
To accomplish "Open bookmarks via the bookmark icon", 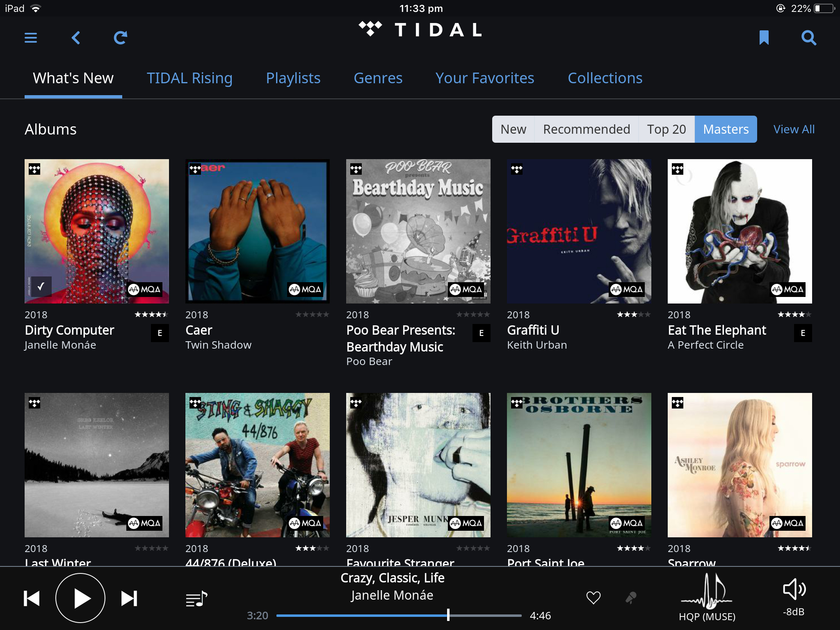I will pos(764,38).
